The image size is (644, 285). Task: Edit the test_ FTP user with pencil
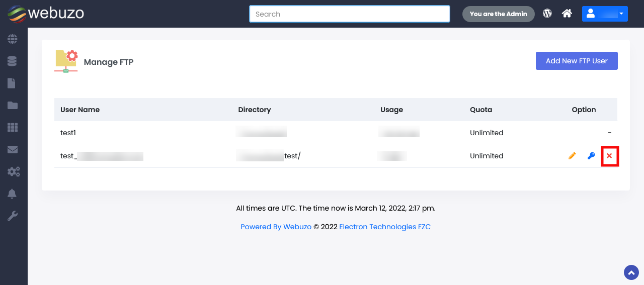(x=572, y=156)
